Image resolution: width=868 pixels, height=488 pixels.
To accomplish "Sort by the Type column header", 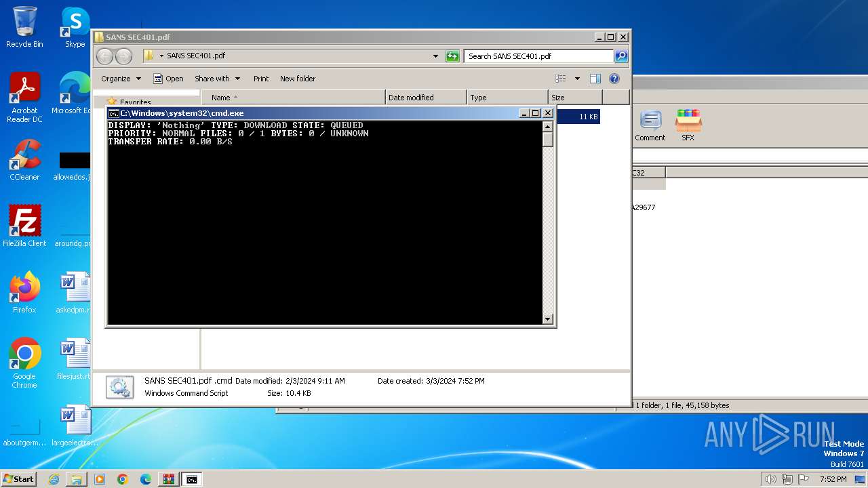I will click(x=507, y=98).
